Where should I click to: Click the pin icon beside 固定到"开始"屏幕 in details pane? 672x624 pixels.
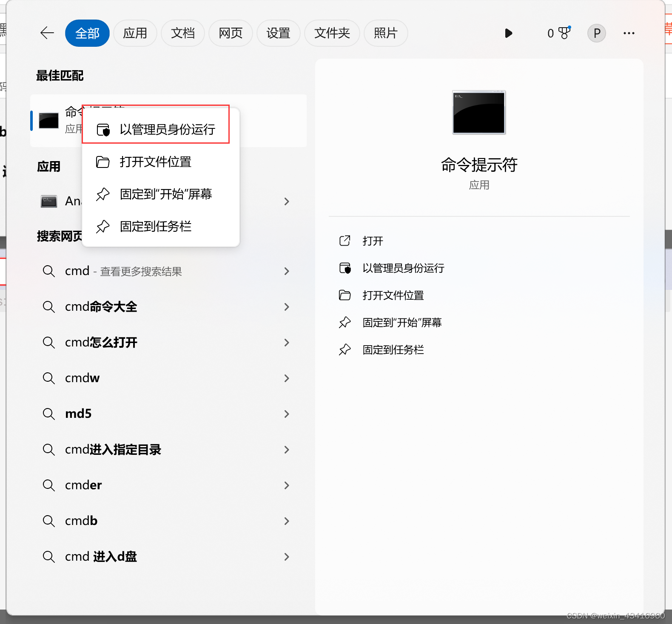(x=345, y=323)
